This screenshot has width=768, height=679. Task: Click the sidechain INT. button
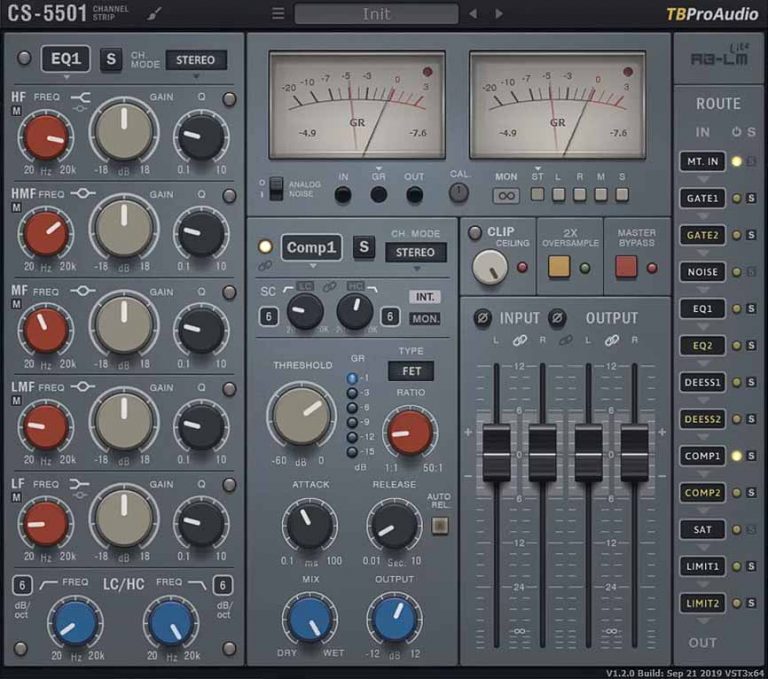(x=424, y=297)
